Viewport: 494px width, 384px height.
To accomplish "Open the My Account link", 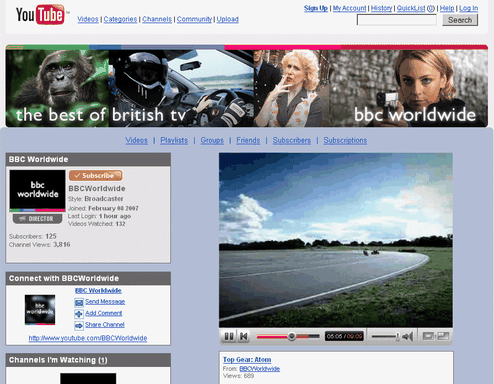I will tap(349, 8).
